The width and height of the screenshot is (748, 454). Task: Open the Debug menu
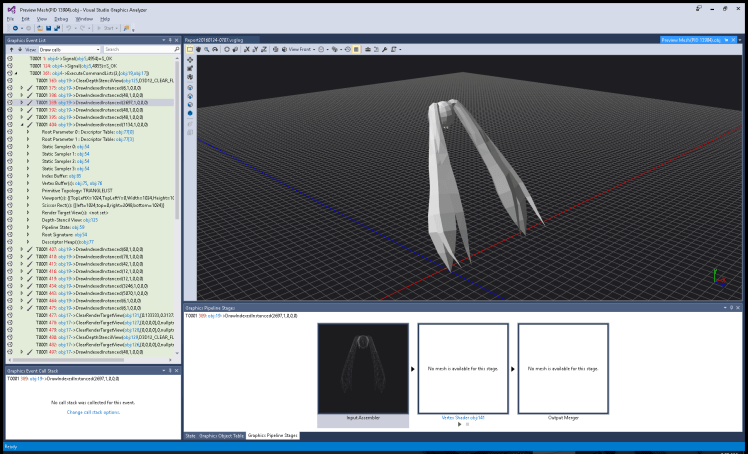click(x=62, y=18)
